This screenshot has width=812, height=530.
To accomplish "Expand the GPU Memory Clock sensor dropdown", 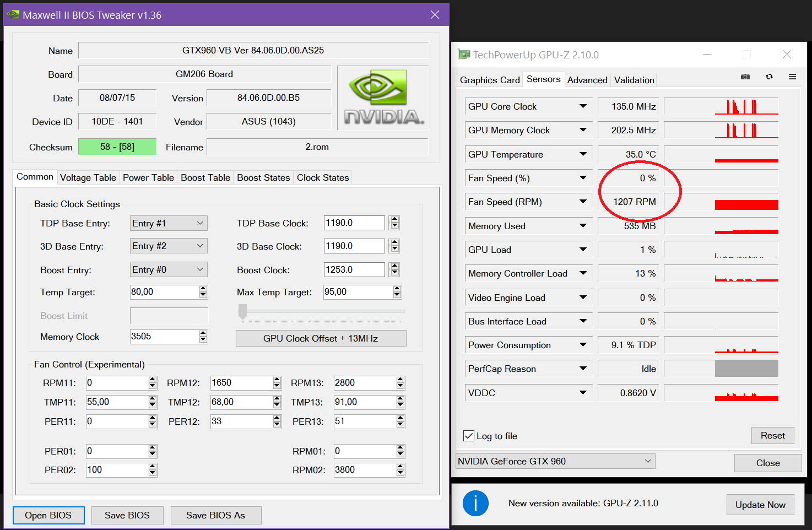I will (x=583, y=130).
